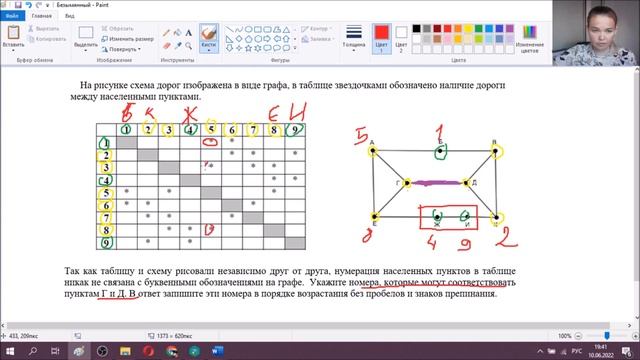Select the Text tool
Screen dimensions: 640x360
point(189,33)
